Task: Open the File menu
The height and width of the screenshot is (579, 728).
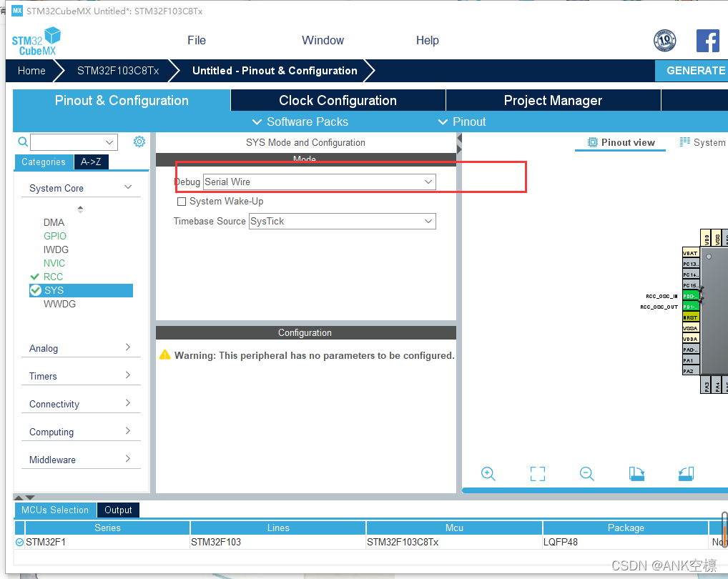Action: (197, 40)
